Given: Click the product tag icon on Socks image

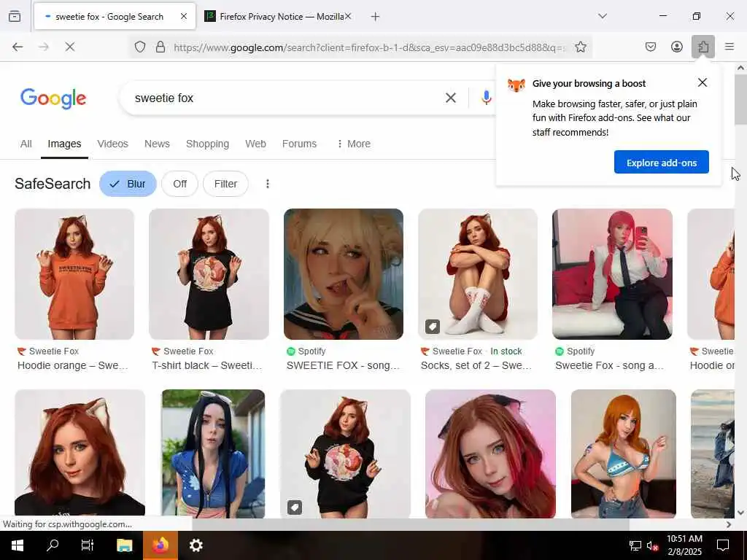Looking at the screenshot, I should click(x=433, y=327).
